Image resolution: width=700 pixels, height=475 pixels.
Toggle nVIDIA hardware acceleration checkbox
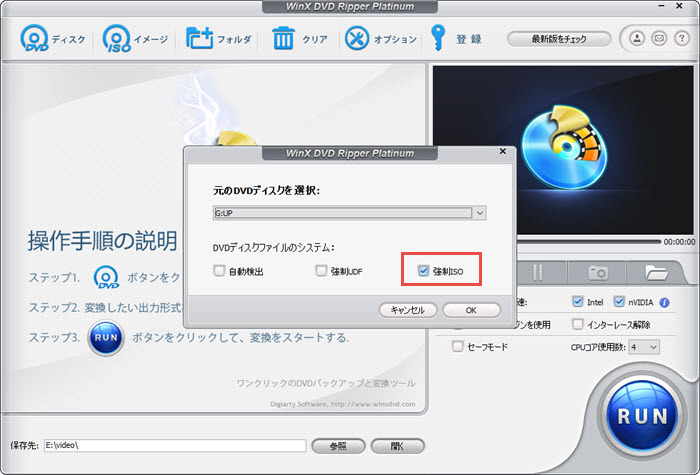coord(619,302)
